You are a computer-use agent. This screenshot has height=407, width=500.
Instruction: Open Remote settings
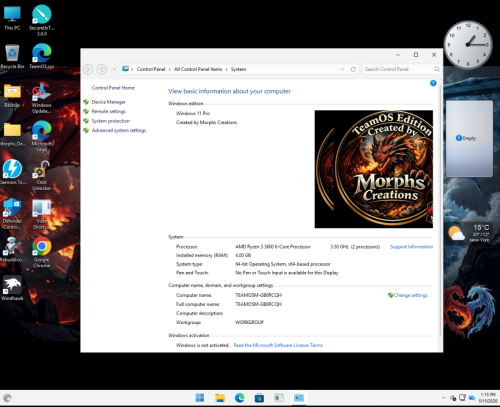(x=108, y=111)
